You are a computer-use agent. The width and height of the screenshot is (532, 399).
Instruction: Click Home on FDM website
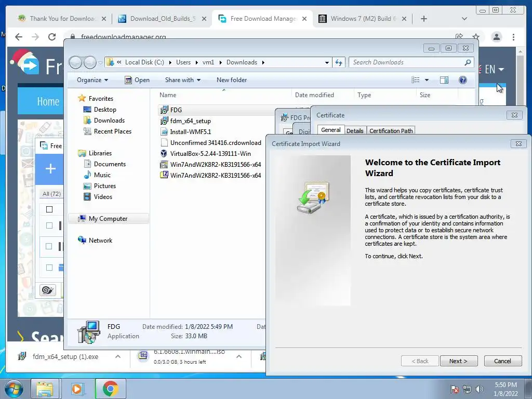click(x=48, y=101)
